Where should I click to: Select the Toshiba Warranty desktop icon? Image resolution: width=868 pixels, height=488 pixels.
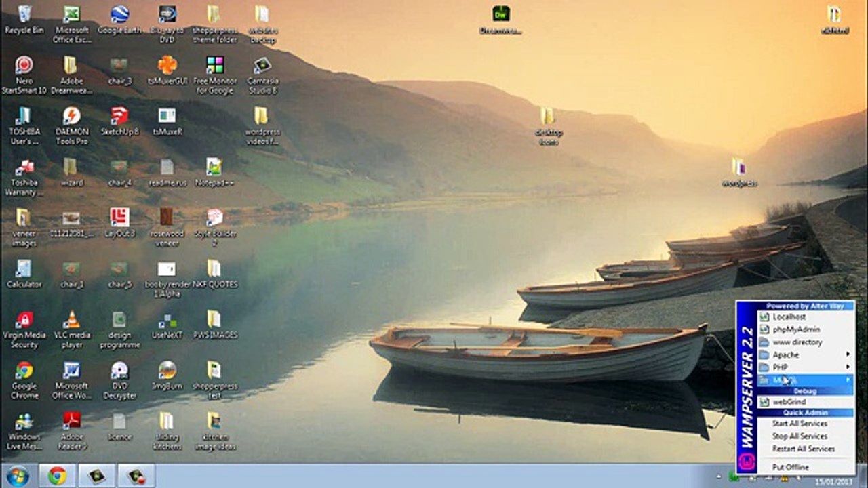point(24,177)
